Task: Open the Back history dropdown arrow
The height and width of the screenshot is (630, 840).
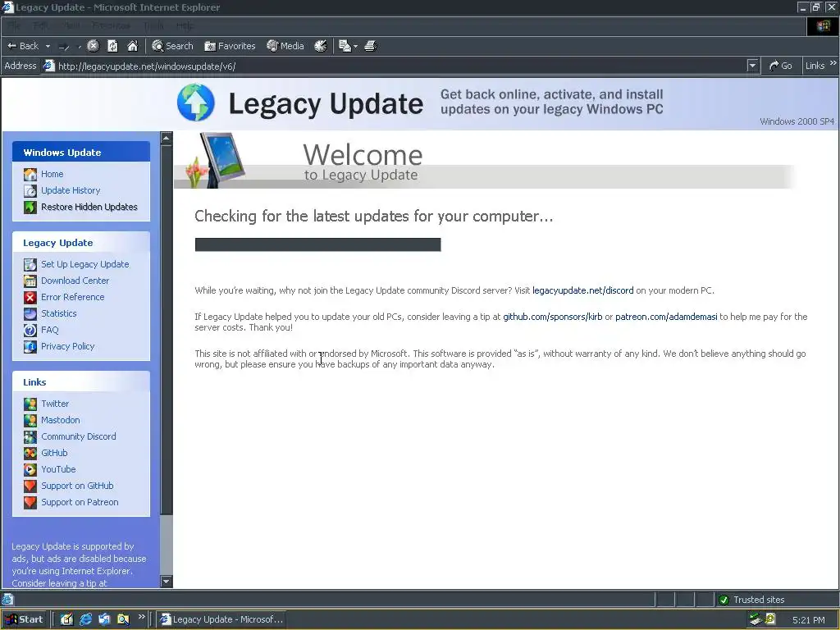Action: (x=48, y=46)
